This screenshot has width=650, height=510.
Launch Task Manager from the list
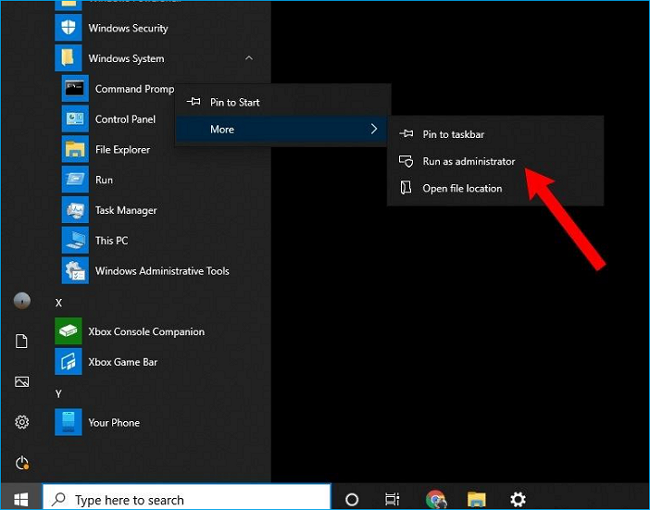coord(125,211)
